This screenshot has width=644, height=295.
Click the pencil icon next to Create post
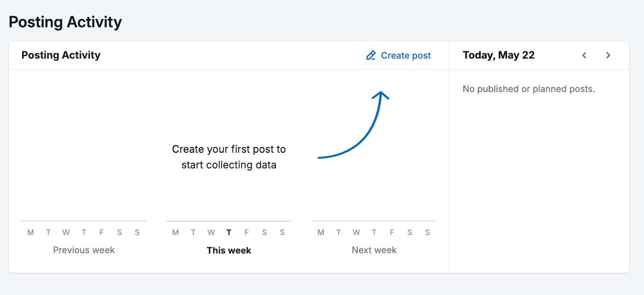tap(370, 55)
